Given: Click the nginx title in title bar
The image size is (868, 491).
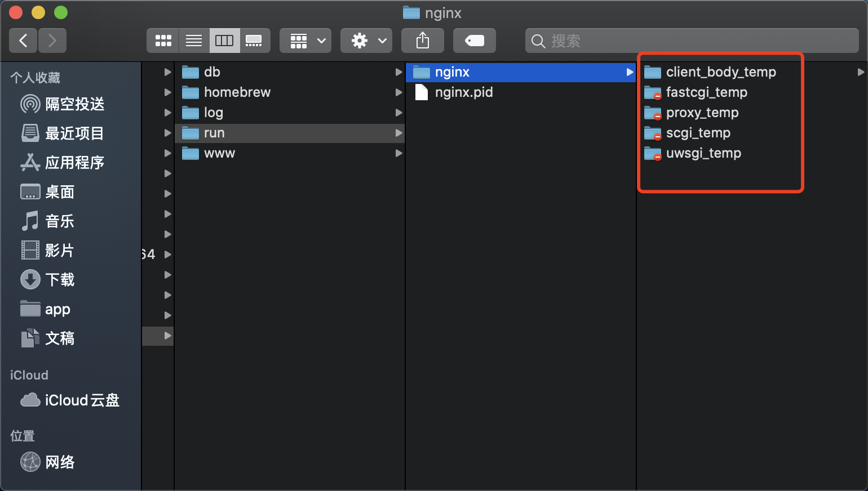Looking at the screenshot, I should point(443,13).
